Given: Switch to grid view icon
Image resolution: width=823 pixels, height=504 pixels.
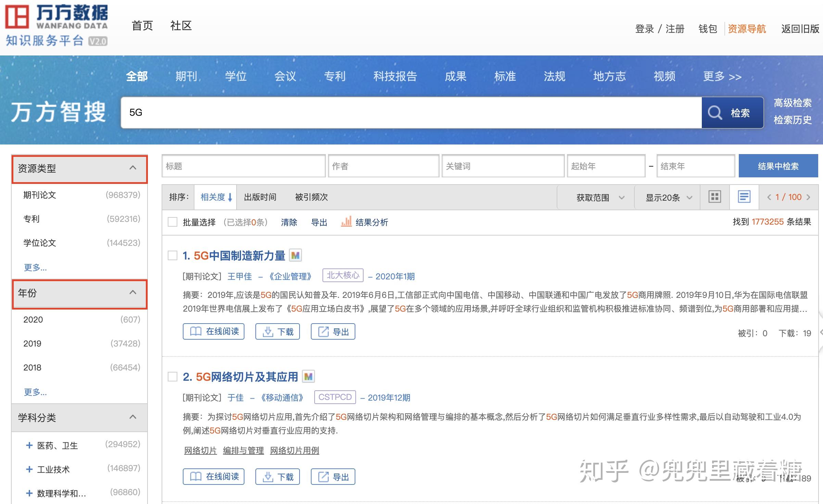Looking at the screenshot, I should coord(714,197).
